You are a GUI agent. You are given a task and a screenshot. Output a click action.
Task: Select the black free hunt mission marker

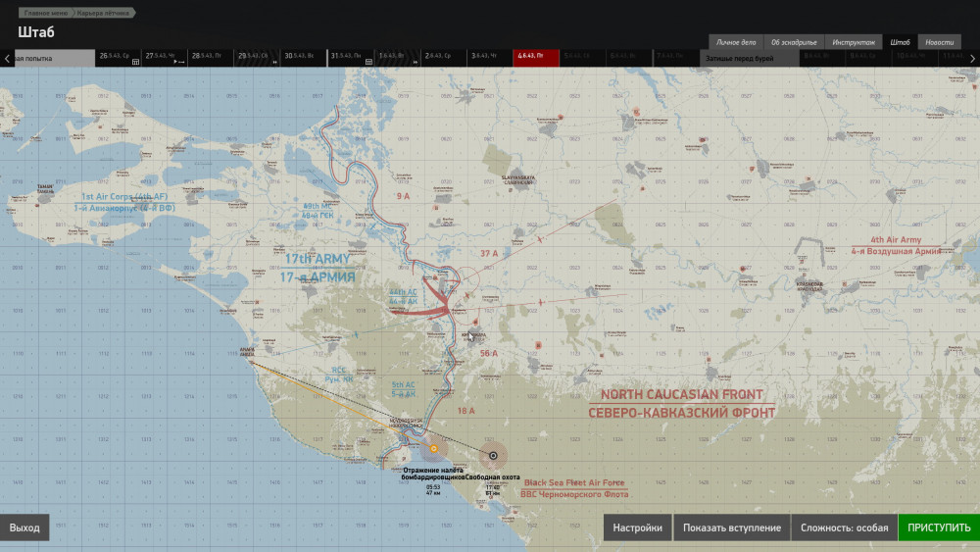(493, 454)
